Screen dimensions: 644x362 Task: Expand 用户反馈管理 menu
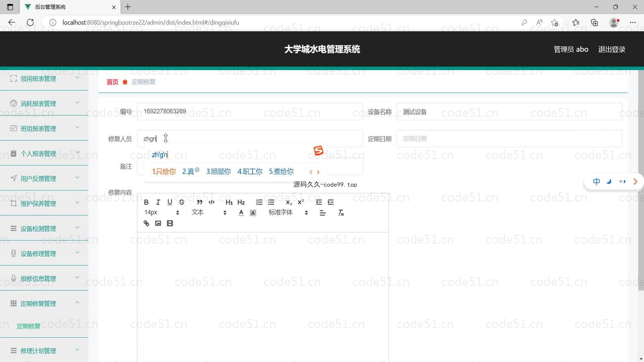(44, 179)
